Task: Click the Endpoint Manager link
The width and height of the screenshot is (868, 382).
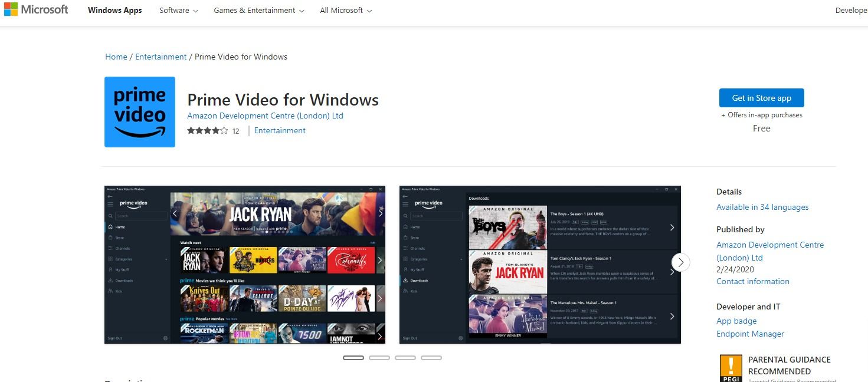Action: point(750,334)
